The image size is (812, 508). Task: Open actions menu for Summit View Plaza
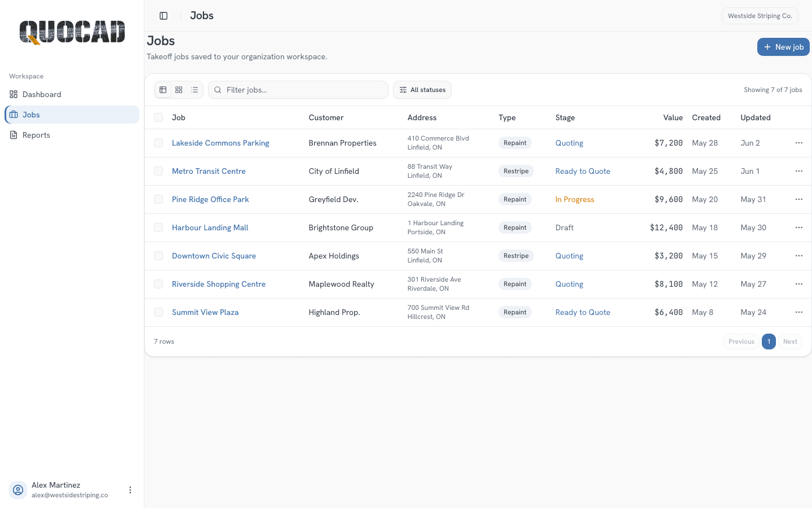799,312
